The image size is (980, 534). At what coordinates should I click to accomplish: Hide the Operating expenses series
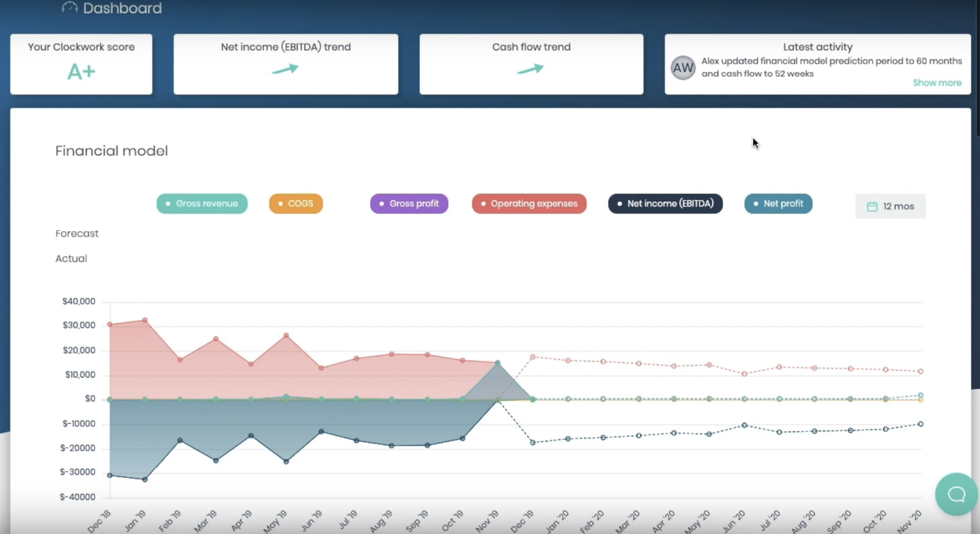pyautogui.click(x=529, y=203)
